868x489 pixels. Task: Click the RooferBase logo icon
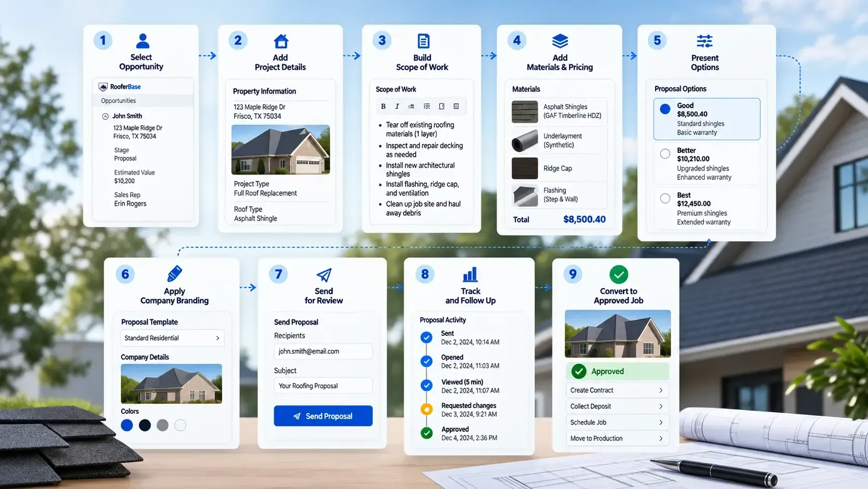click(x=103, y=87)
